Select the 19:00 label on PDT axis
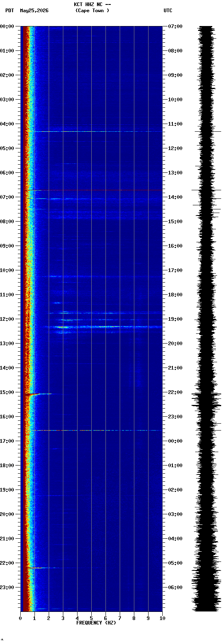Screen dimensions: 224x644 pos(7,490)
